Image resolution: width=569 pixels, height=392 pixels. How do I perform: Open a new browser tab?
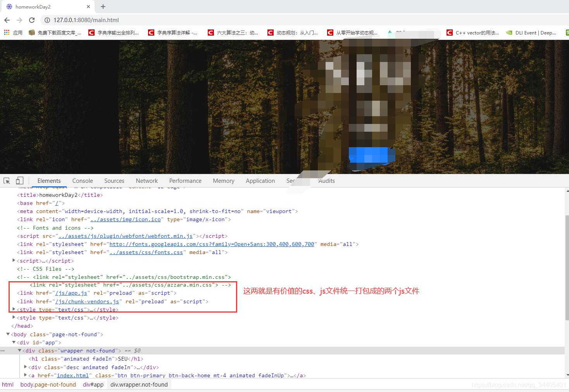(x=103, y=7)
